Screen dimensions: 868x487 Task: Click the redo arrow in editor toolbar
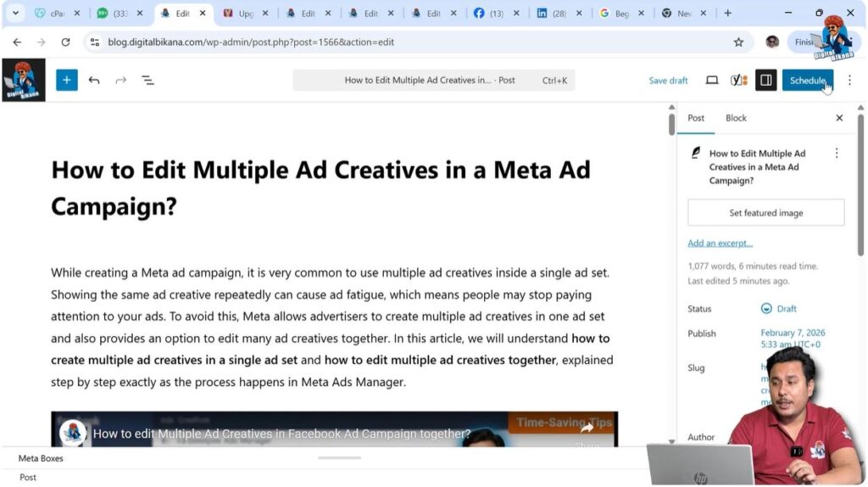120,80
